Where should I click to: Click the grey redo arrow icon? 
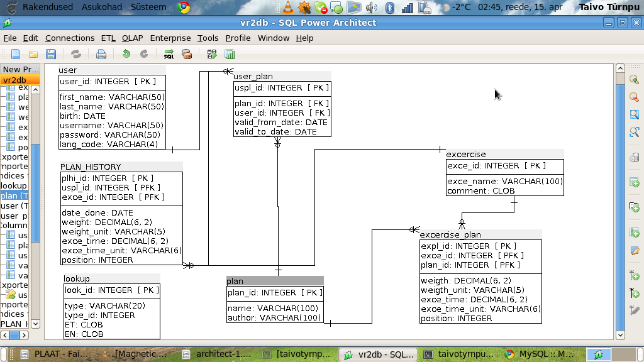pyautogui.click(x=144, y=54)
